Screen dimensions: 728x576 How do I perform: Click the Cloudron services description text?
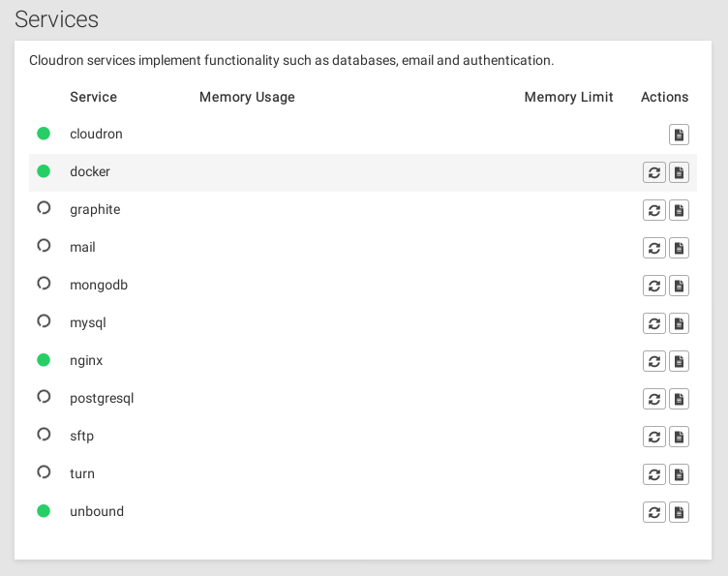click(x=291, y=60)
